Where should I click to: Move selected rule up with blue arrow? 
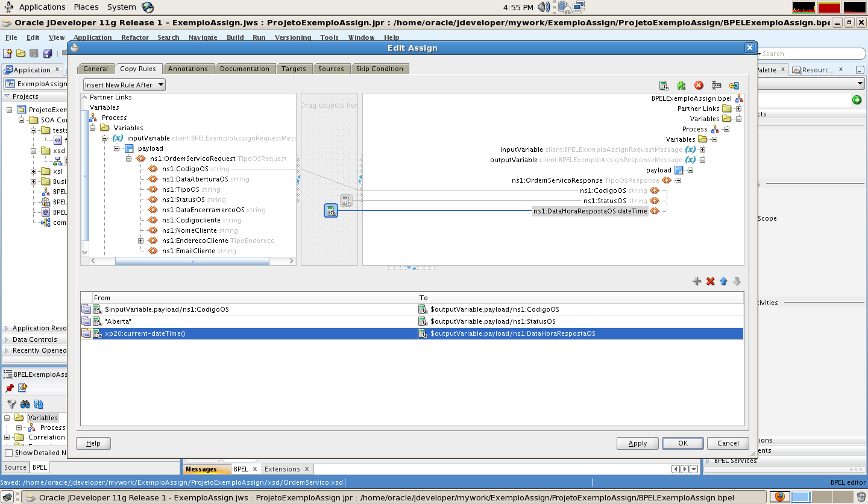click(x=723, y=282)
